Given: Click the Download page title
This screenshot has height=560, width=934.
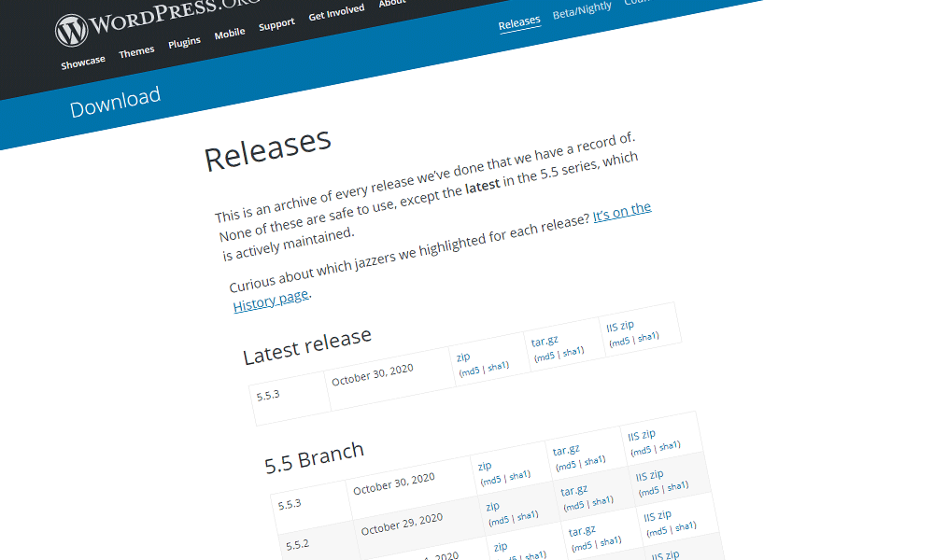Looking at the screenshot, I should coord(115,102).
